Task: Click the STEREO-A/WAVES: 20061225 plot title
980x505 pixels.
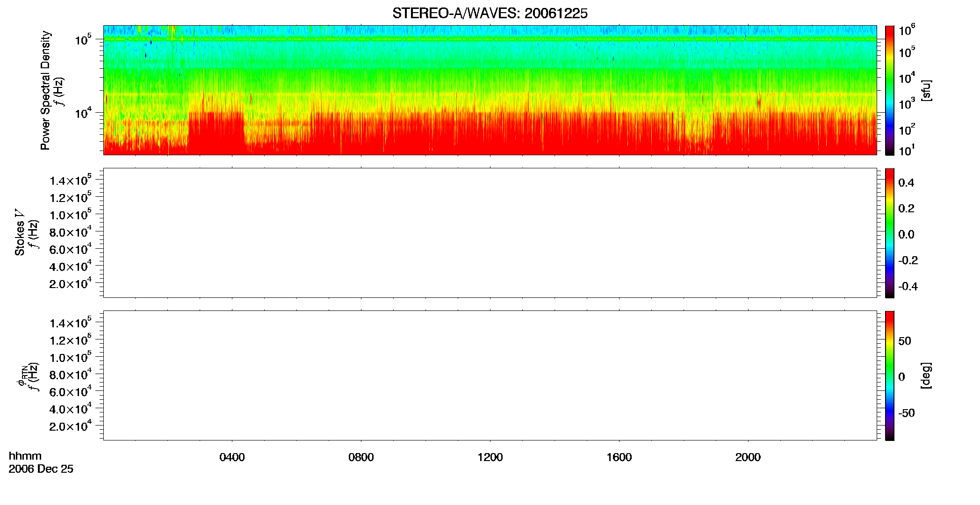Action: tap(490, 14)
